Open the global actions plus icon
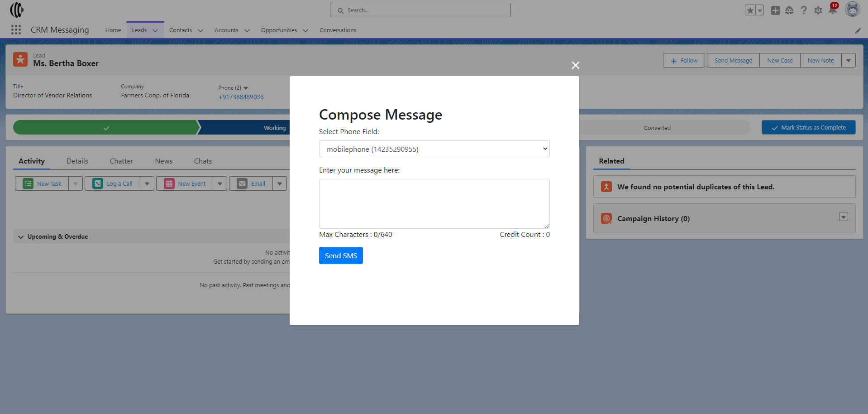 776,10
